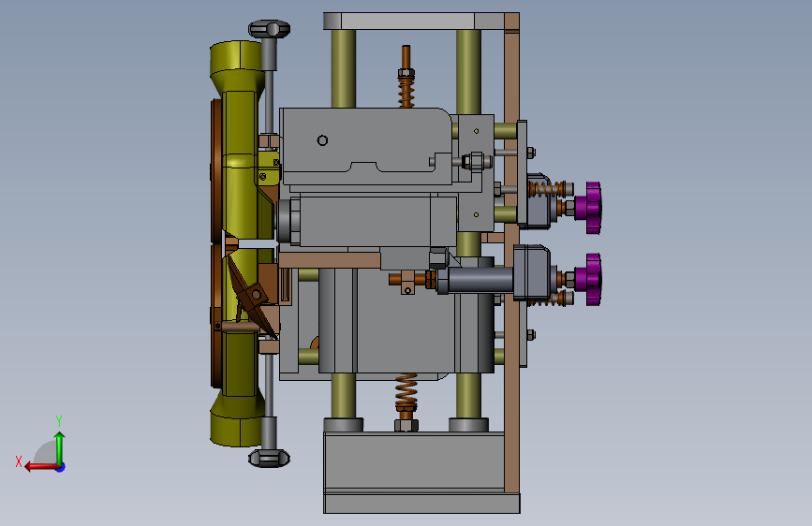Click the red X axis arrow of the triad
The height and width of the screenshot is (526, 812).
[41, 467]
